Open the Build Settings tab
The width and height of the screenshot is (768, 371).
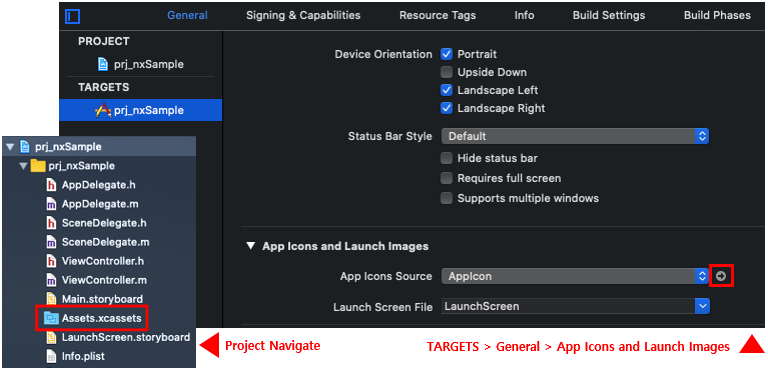click(609, 15)
